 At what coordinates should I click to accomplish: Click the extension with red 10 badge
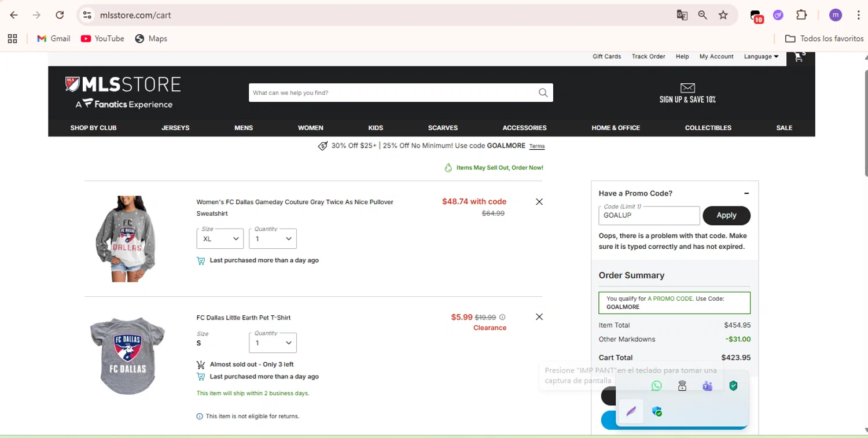(756, 16)
